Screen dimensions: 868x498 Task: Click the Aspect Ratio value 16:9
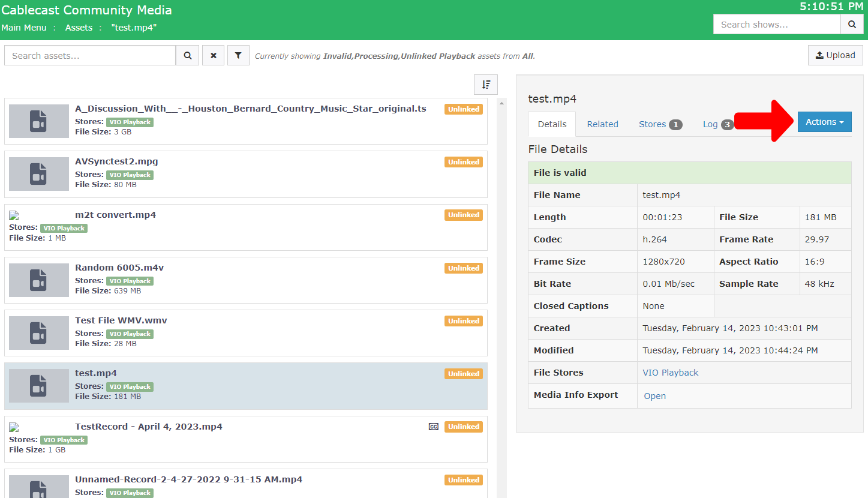(815, 262)
